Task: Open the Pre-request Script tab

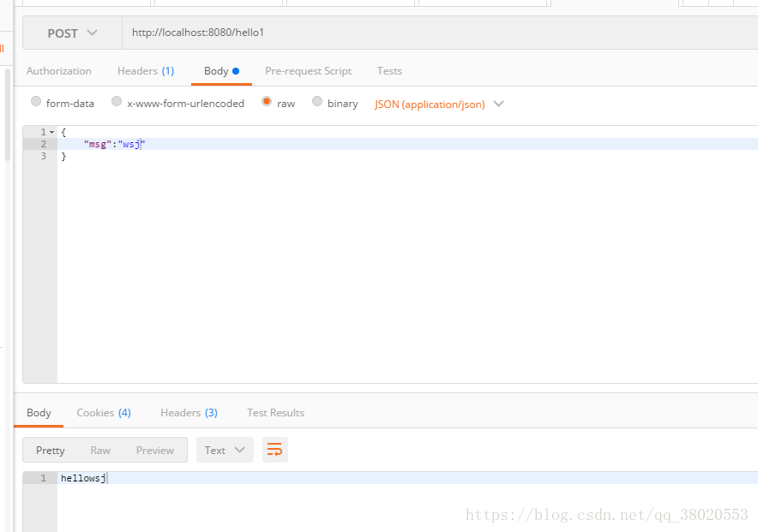Action: tap(308, 71)
